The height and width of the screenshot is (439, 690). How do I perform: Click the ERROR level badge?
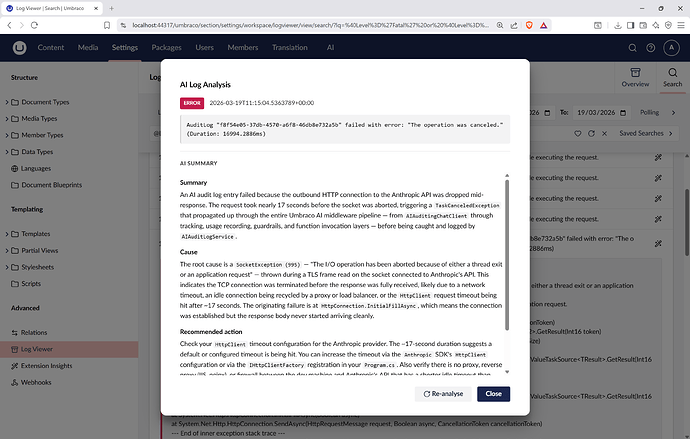(x=191, y=103)
